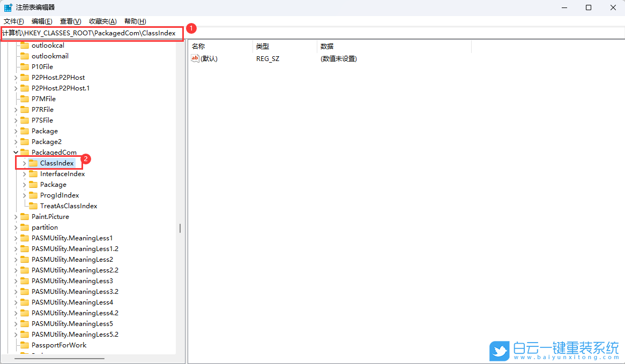Screen dimensions: 625x364
Task: Click the Paint.Picture folder icon
Action: pyautogui.click(x=25, y=216)
